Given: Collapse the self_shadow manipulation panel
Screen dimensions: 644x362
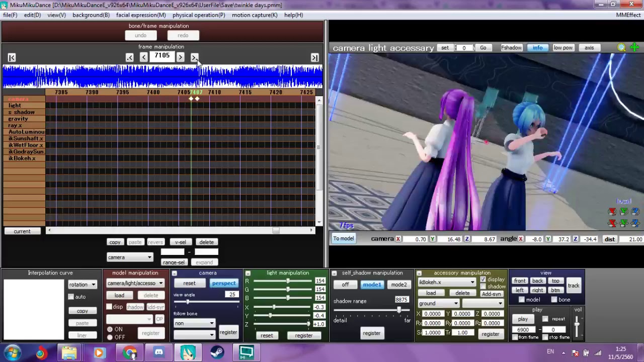Looking at the screenshot, I should point(334,274).
